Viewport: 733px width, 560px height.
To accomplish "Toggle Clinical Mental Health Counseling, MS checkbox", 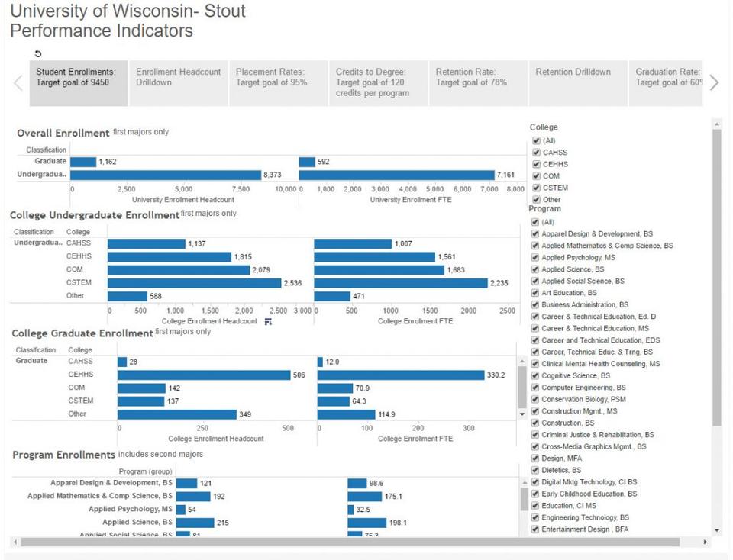I will (535, 364).
